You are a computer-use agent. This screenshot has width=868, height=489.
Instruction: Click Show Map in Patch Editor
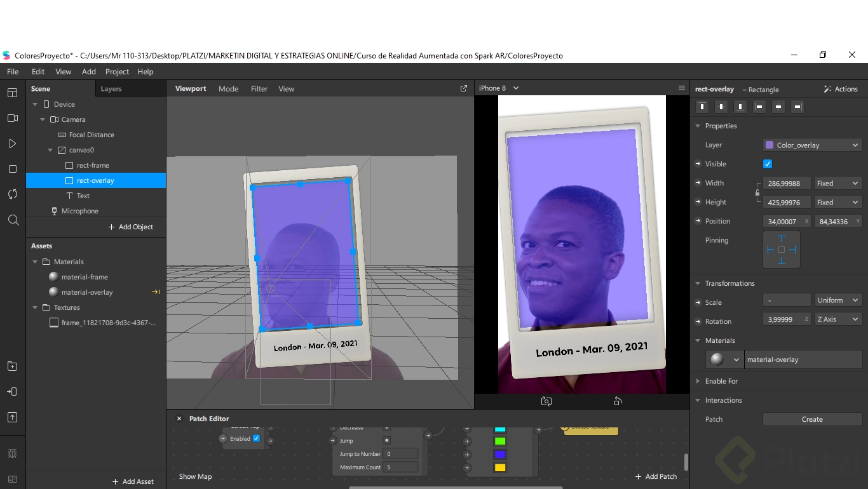click(195, 476)
